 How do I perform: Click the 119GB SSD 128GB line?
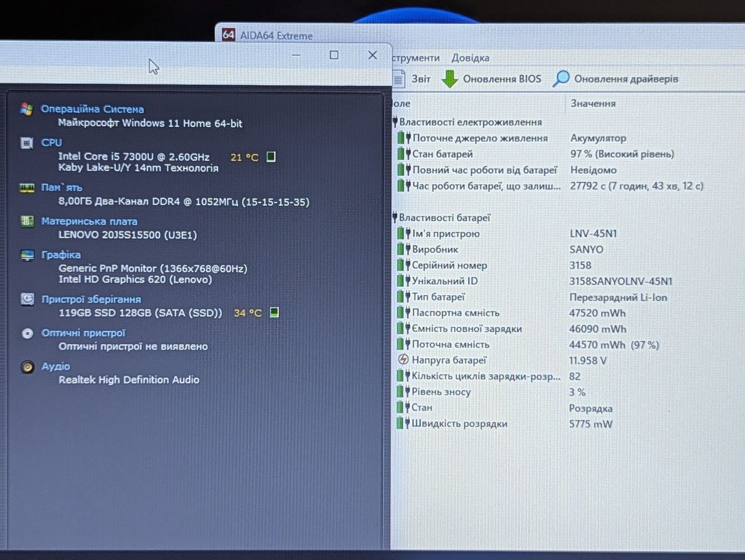140,313
